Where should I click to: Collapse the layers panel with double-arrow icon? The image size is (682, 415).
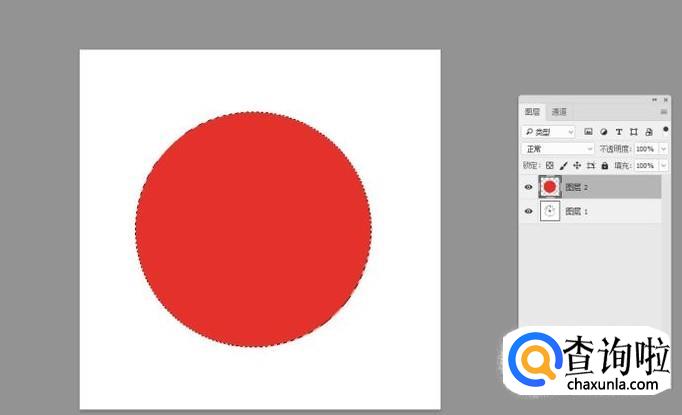(655, 100)
